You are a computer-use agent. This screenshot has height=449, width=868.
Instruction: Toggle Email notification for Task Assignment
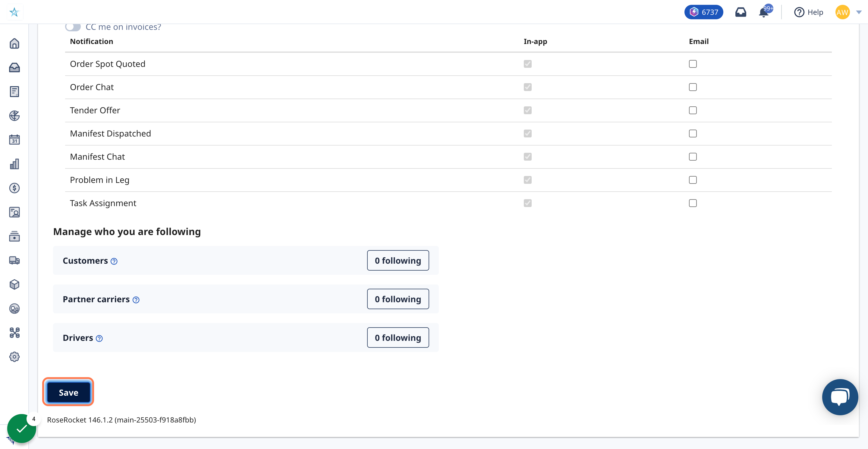(x=693, y=203)
